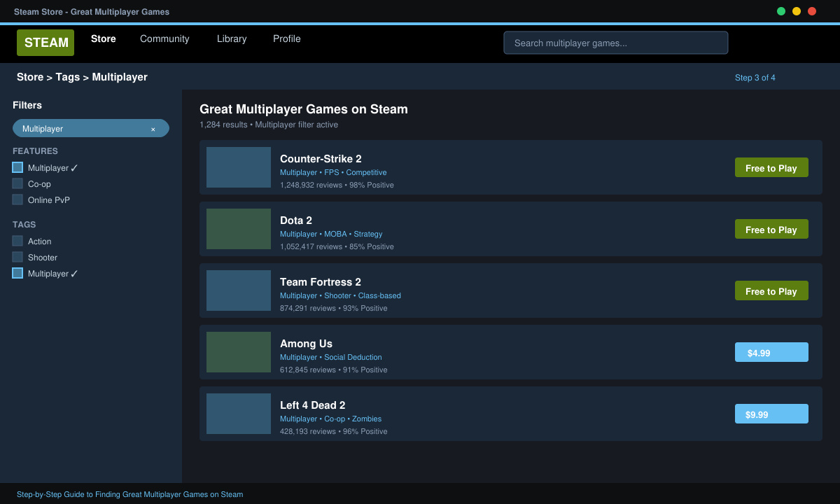Click the 'Multiplayer • Shooter • Class-based' tags
The width and height of the screenshot is (840, 504).
[340, 295]
